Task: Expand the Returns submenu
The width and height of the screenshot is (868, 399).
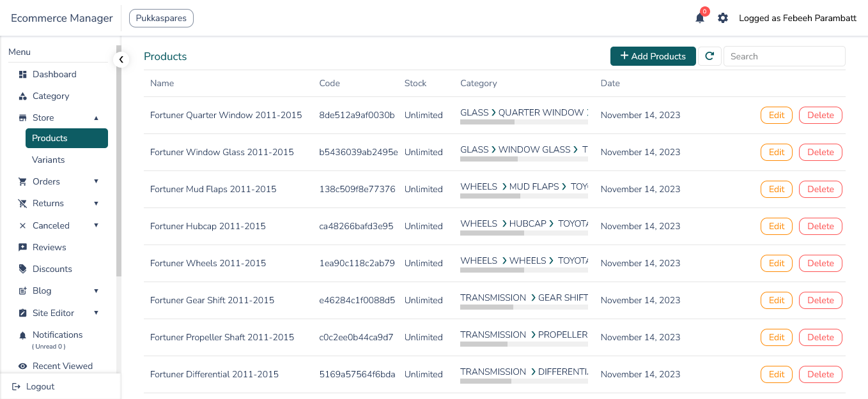Action: 97,204
